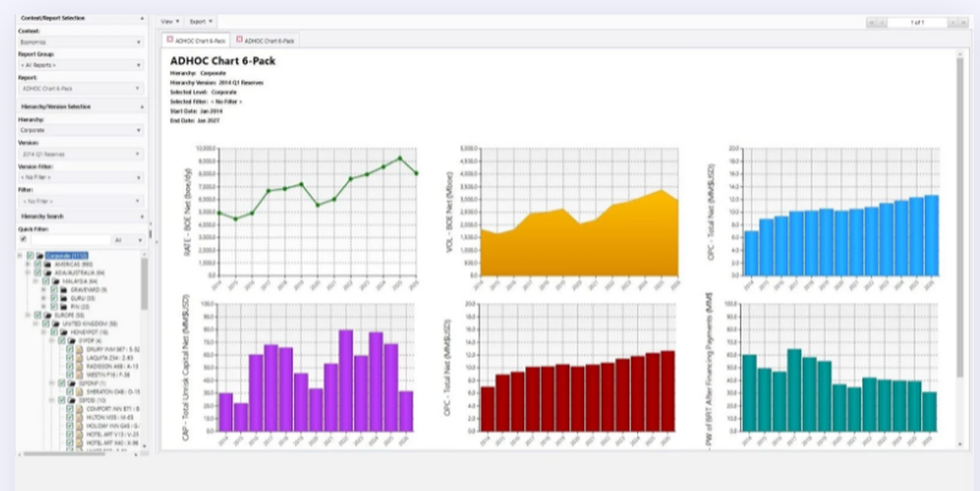Select the first ADHOC Chart 6-Pack tab
This screenshot has height=491, width=980.
point(196,40)
